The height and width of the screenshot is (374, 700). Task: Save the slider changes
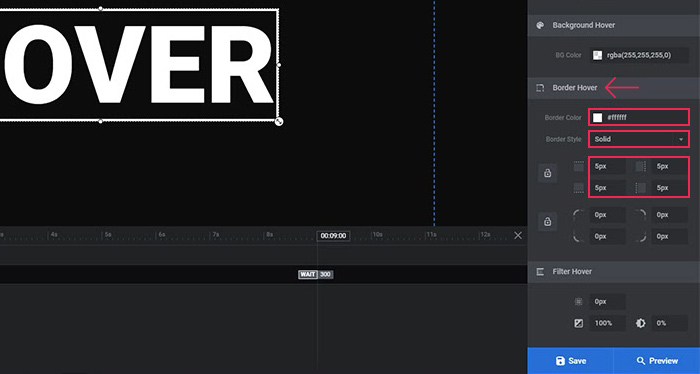pos(571,361)
